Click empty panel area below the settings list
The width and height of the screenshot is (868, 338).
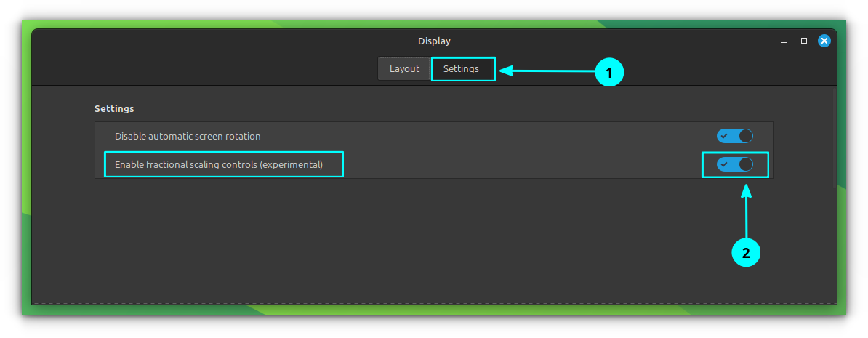(x=436, y=240)
